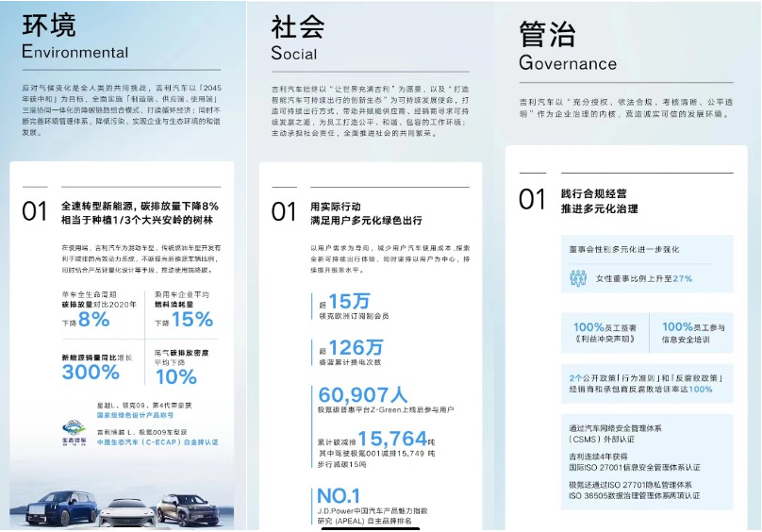Click label 领克欧洲订阅制会员

354,316
